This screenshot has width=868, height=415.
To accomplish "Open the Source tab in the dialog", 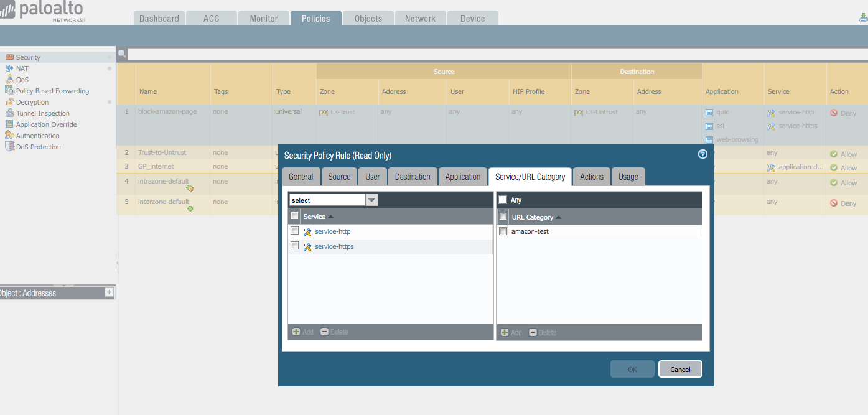I will (x=340, y=177).
